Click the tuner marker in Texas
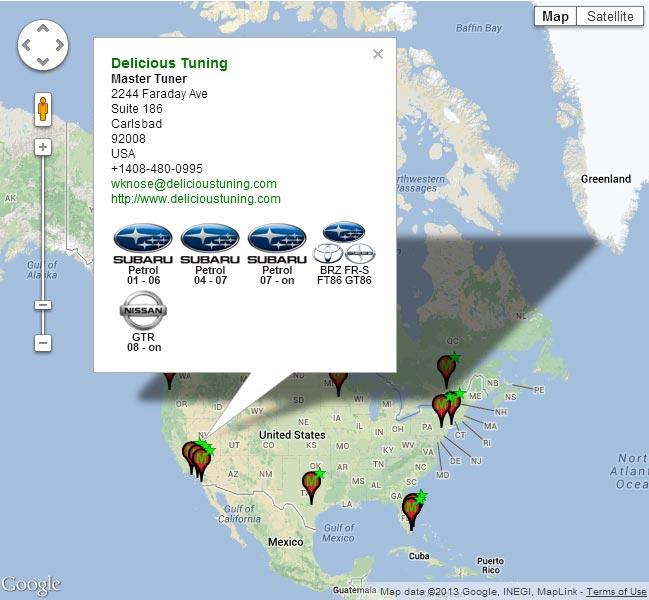 pyautogui.click(x=311, y=486)
